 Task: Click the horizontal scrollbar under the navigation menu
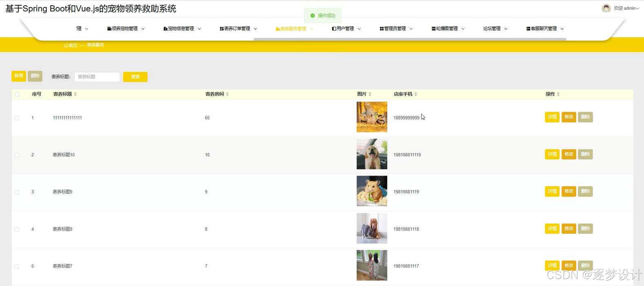pos(410,39)
